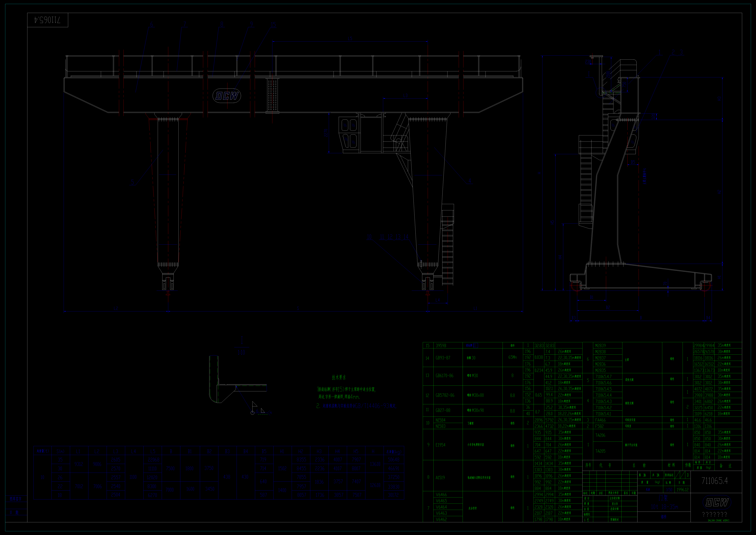Select the DALIAN CRANE WORKS caption
Screen dimensions: 756x535
[718, 521]
